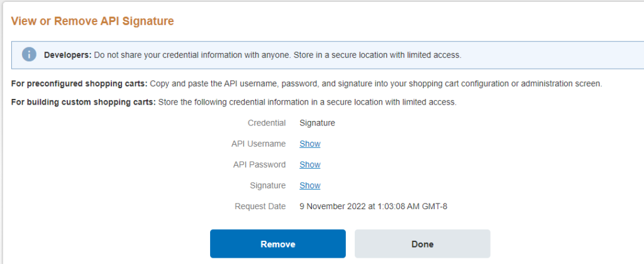Click the blue info icon in the Developers banner
The image size is (644, 264).
pyautogui.click(x=29, y=55)
